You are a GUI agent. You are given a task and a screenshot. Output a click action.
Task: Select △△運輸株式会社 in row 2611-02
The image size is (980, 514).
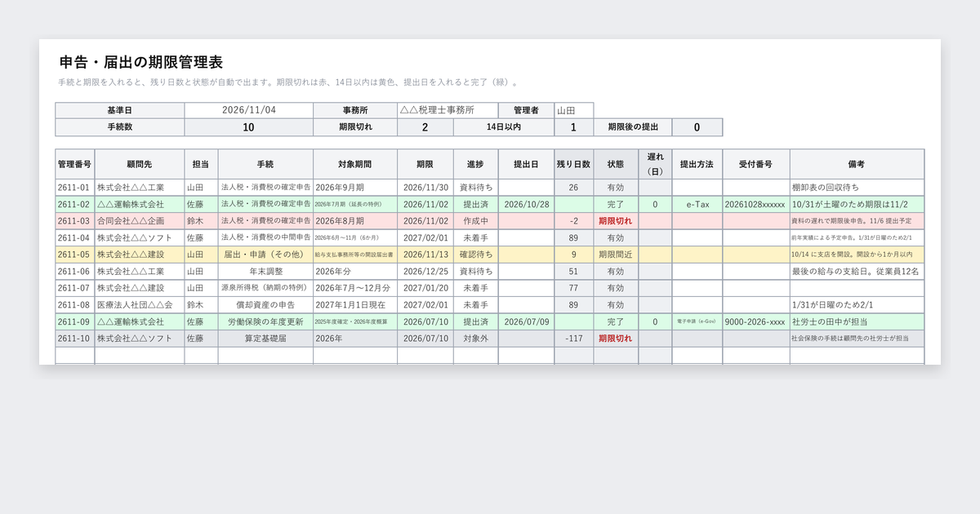coord(140,205)
